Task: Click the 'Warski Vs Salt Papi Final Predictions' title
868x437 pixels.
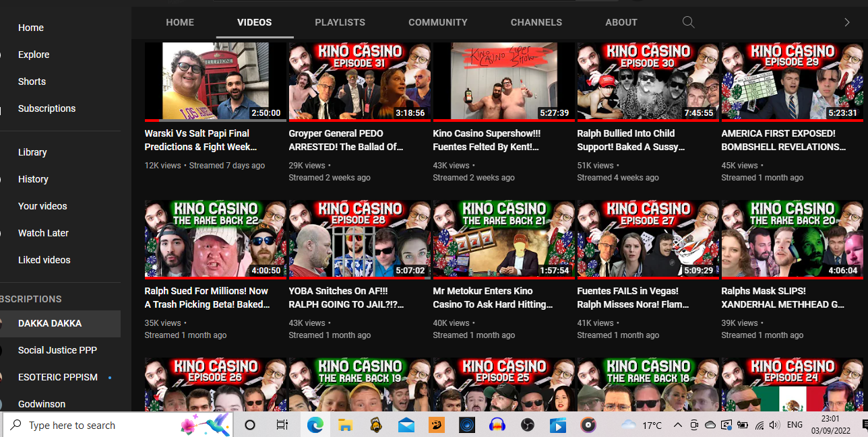Action: click(x=201, y=140)
